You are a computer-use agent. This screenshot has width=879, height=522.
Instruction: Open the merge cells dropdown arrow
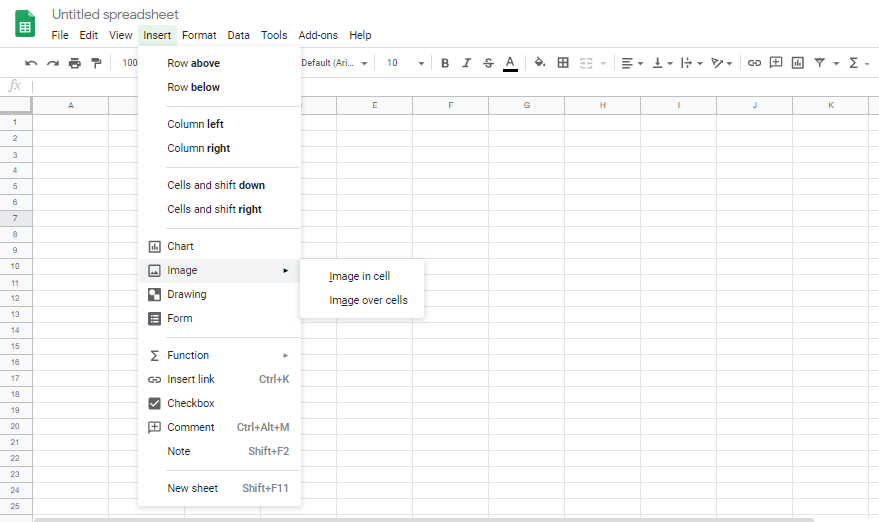[x=603, y=63]
